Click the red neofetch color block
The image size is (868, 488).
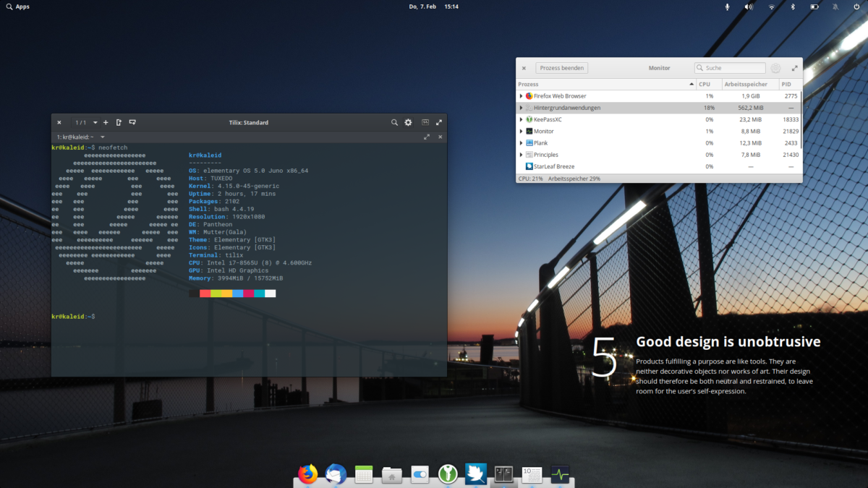pyautogui.click(x=205, y=294)
